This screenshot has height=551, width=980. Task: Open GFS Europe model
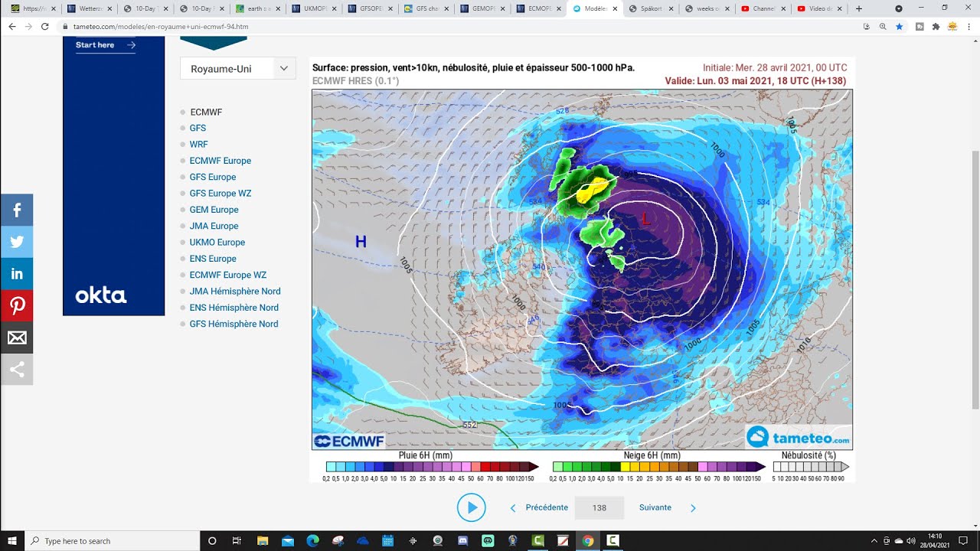[x=212, y=178]
